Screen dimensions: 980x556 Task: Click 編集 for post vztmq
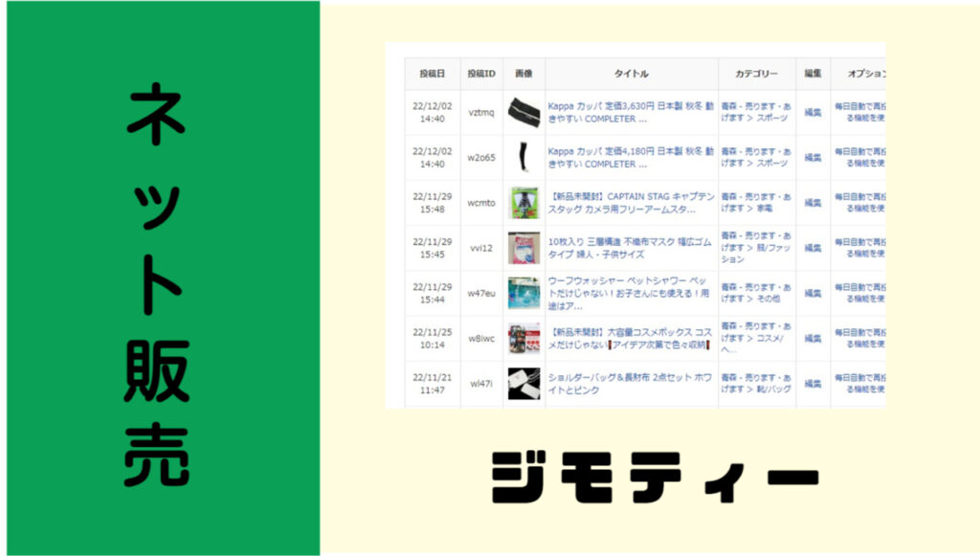tap(813, 113)
